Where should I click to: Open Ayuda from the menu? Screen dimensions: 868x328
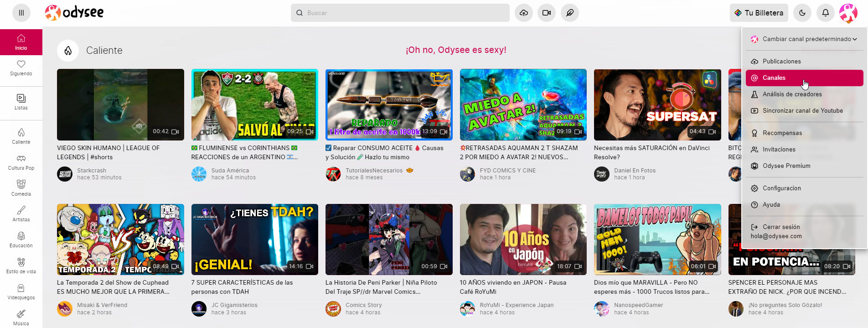(x=804, y=205)
